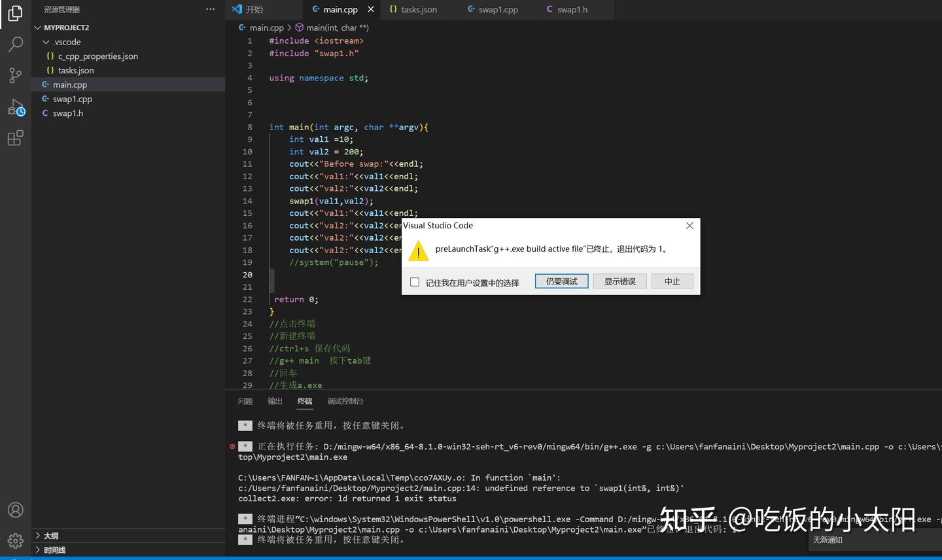Open the 调试控制台 panel tab
The image size is (942, 560).
coord(345,401)
